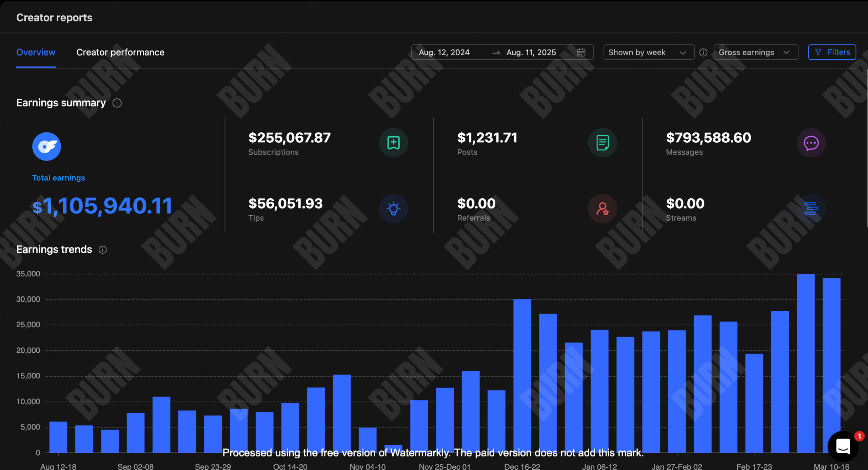
Task: Expand the Shown by week dropdown
Action: [x=648, y=52]
